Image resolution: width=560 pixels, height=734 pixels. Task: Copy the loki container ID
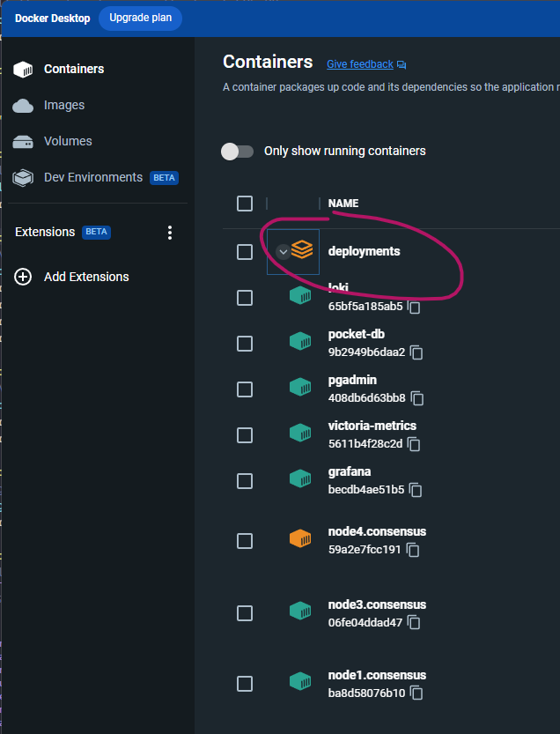(414, 308)
